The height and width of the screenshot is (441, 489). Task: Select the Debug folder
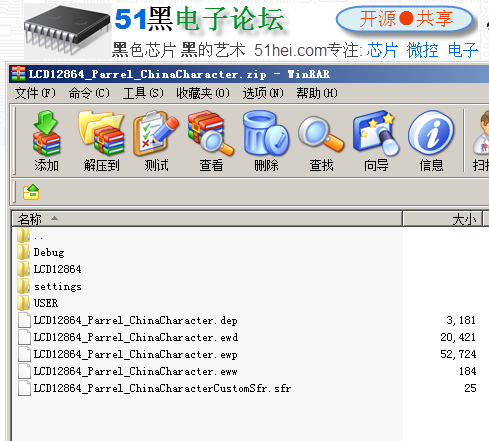pos(49,252)
